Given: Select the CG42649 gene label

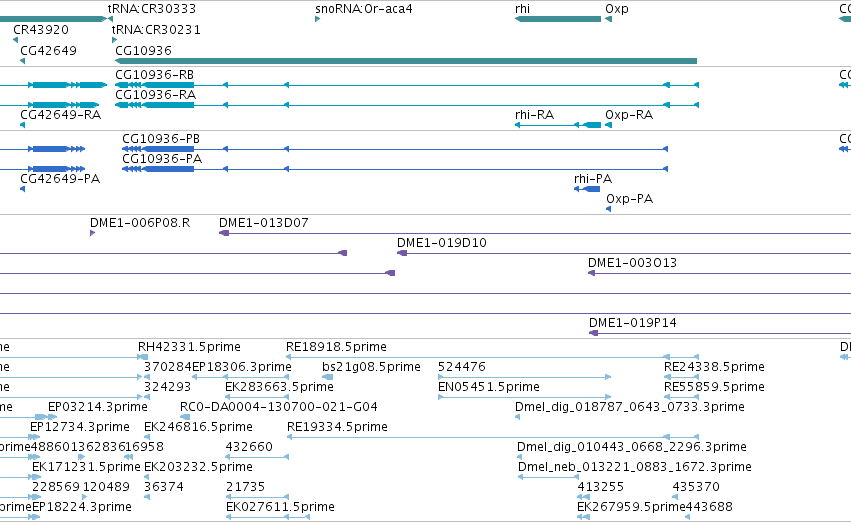Looking at the screenshot, I should click(x=48, y=50).
